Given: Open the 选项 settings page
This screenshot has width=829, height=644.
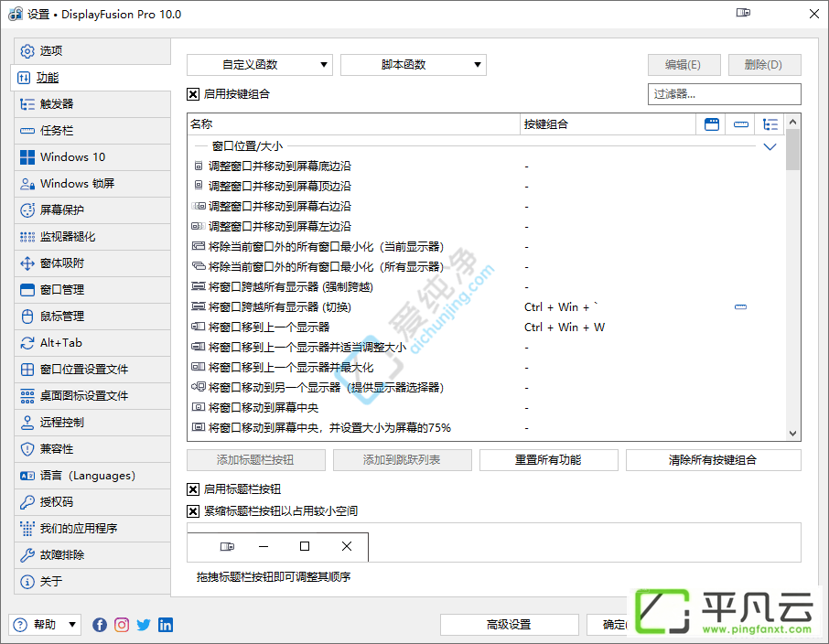Looking at the screenshot, I should click(x=92, y=50).
